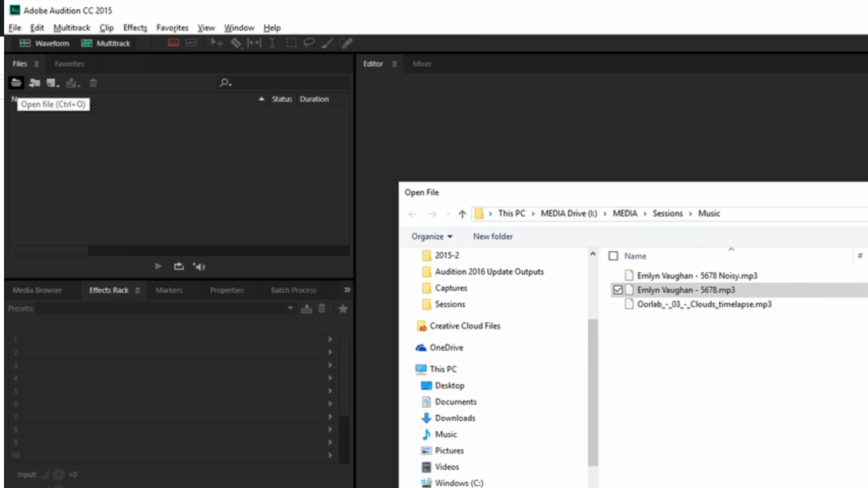Select the Razor tool

(236, 43)
